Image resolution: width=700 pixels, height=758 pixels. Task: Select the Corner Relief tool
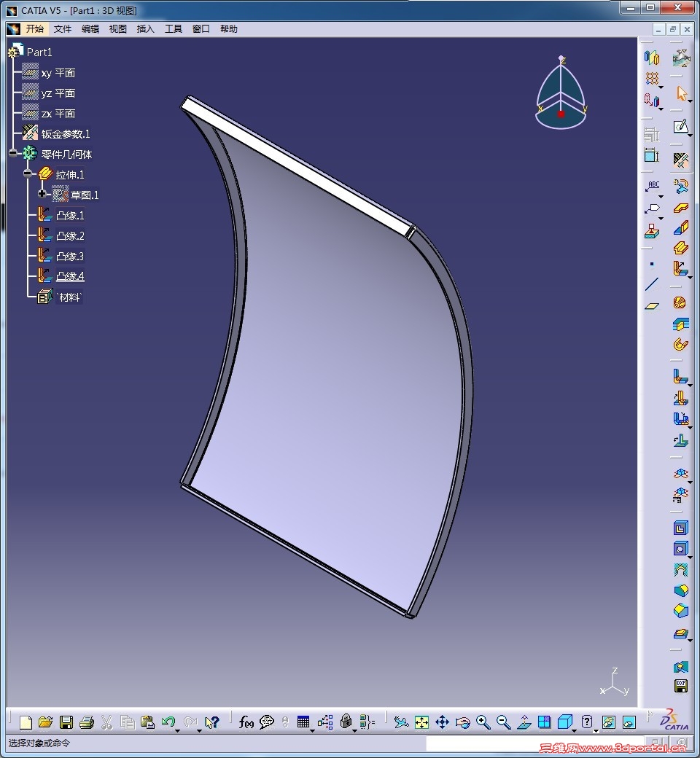[x=680, y=570]
